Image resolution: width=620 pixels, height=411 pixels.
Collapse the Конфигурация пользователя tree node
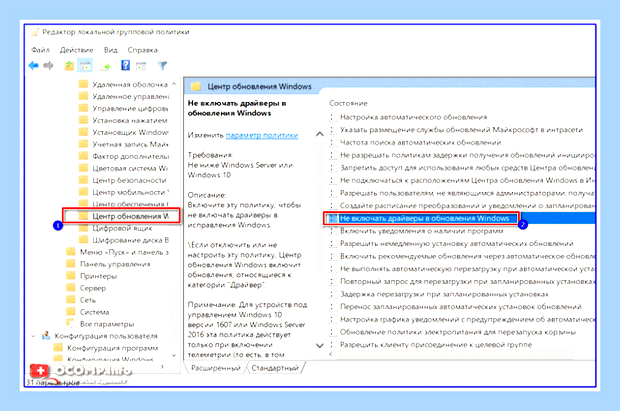click(34, 336)
